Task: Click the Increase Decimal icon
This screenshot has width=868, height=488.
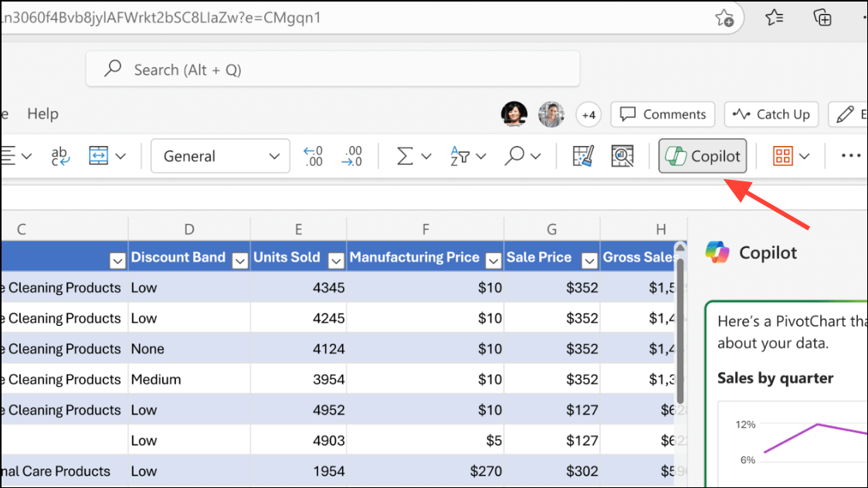Action: (x=314, y=155)
